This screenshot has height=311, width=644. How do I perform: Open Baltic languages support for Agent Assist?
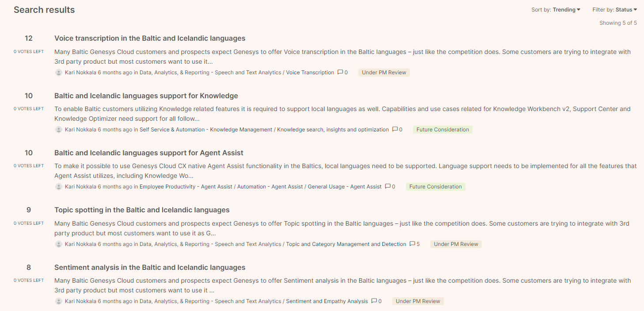pos(149,153)
